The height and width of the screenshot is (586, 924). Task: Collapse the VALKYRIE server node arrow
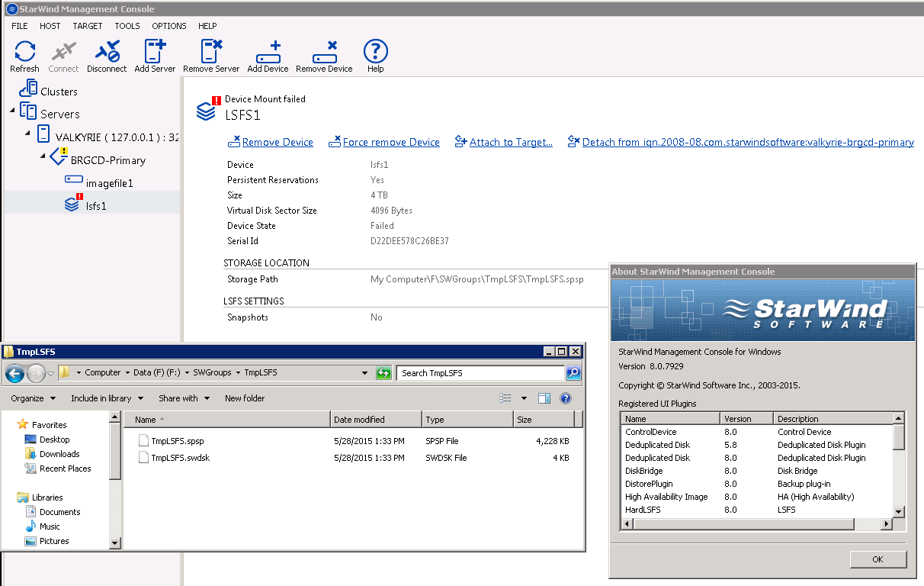[27, 135]
